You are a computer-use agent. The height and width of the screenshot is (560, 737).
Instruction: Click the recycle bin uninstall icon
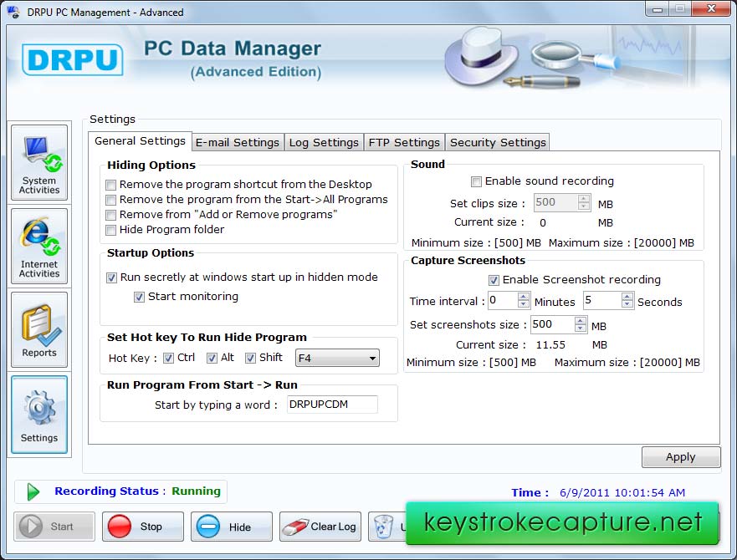(384, 527)
